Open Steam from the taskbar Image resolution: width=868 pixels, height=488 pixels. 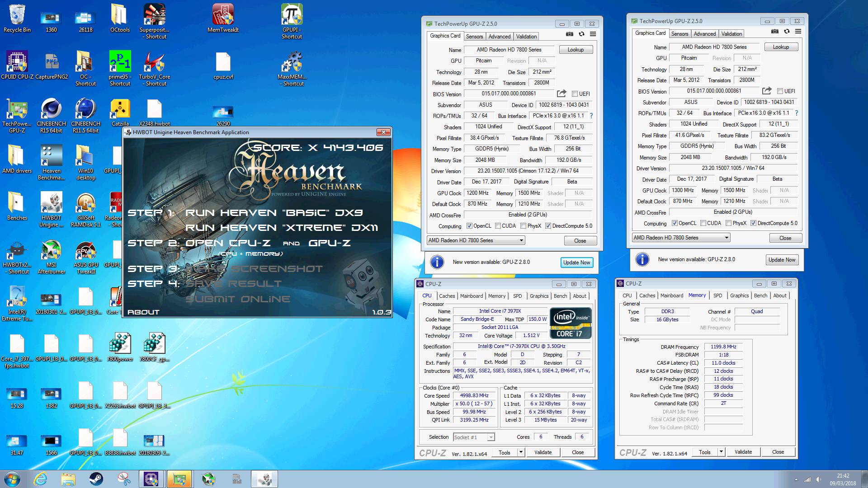tap(96, 479)
